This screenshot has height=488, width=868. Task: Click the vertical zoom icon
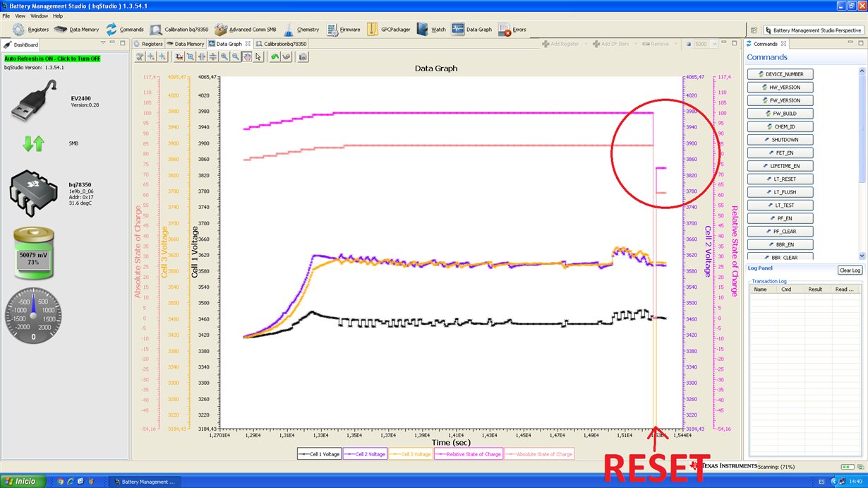coord(212,56)
